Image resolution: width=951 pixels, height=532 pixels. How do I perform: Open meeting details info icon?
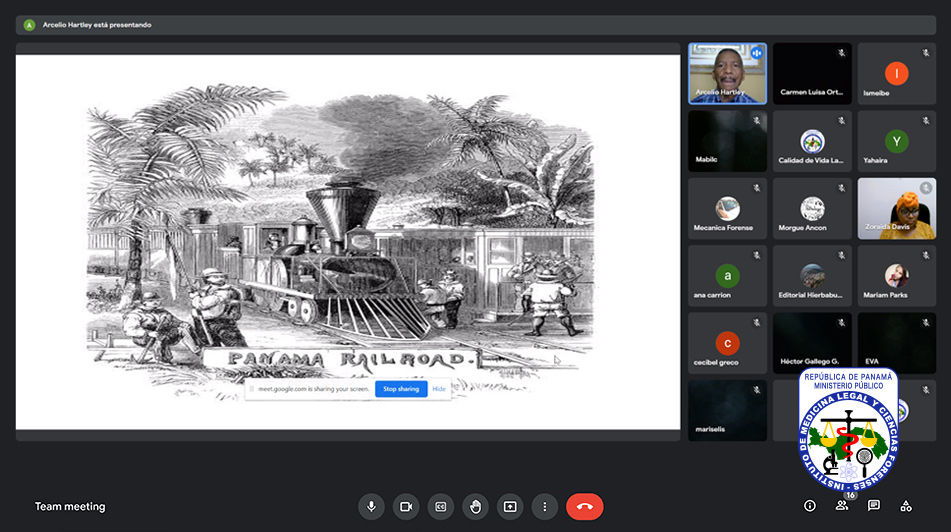pyautogui.click(x=810, y=506)
